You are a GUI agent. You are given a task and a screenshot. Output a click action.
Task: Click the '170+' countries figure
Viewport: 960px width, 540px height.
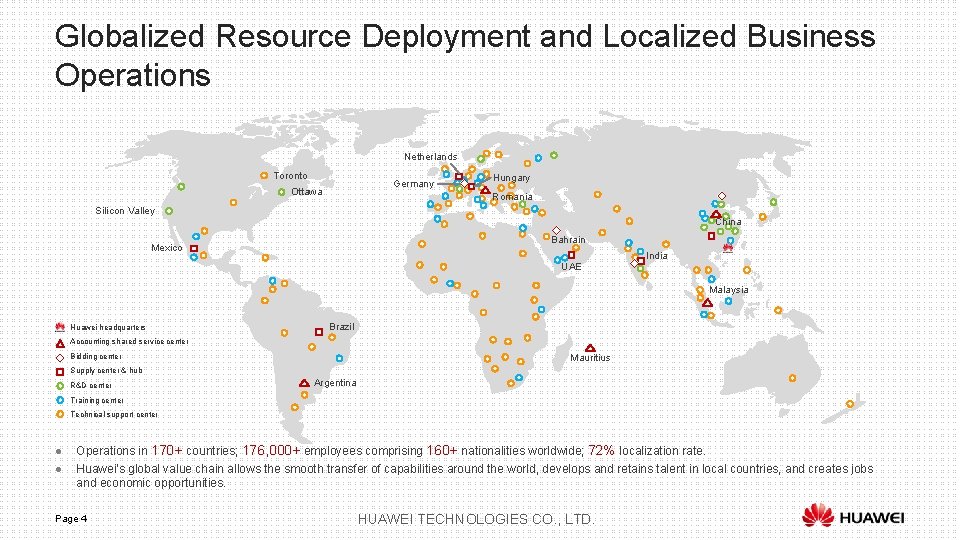pyautogui.click(x=167, y=451)
